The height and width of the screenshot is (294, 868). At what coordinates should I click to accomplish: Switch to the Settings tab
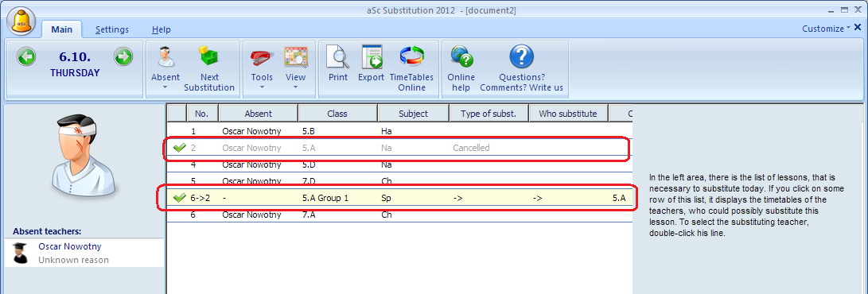click(112, 30)
